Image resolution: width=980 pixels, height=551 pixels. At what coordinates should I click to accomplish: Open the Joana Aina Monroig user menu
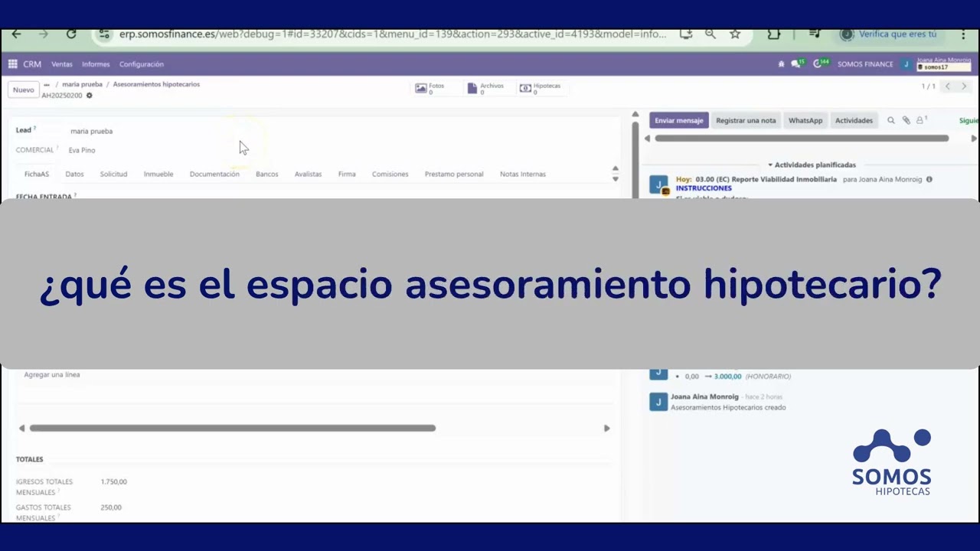pyautogui.click(x=936, y=64)
